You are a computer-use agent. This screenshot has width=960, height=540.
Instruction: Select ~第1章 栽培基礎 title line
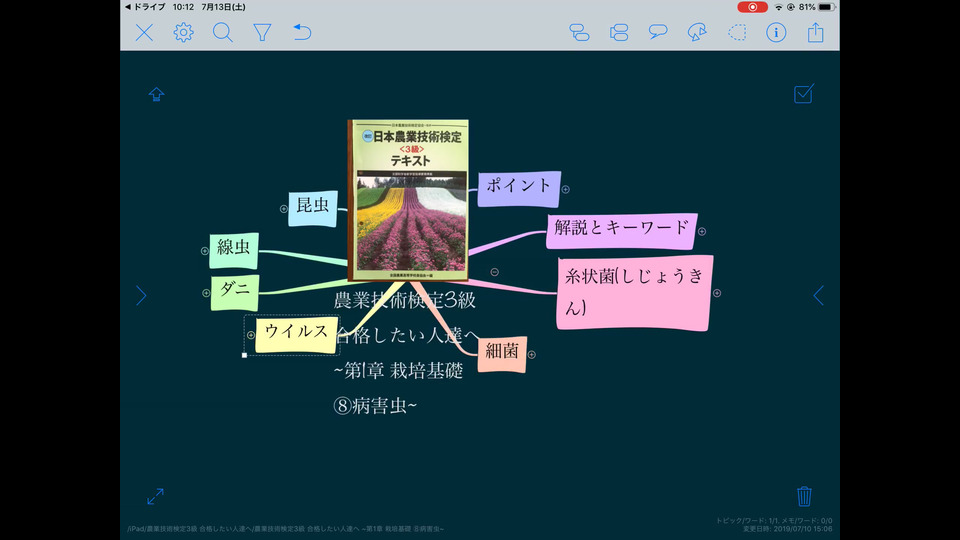click(x=399, y=370)
